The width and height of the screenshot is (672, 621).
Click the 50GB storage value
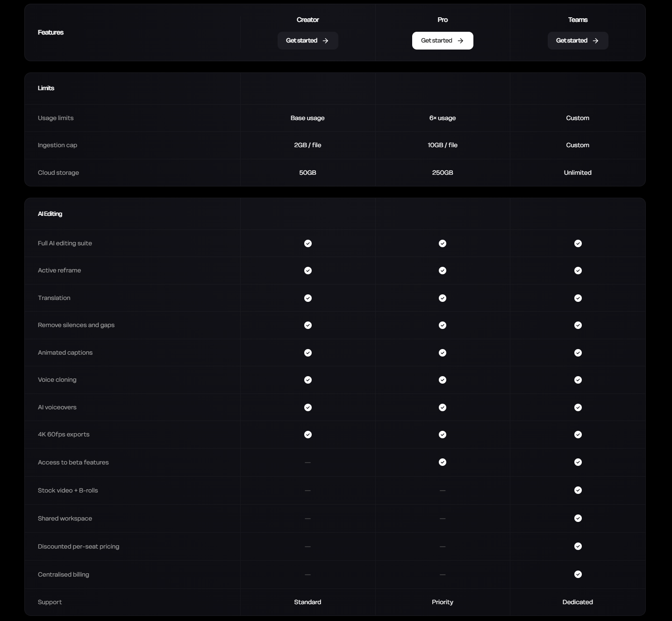[307, 172]
